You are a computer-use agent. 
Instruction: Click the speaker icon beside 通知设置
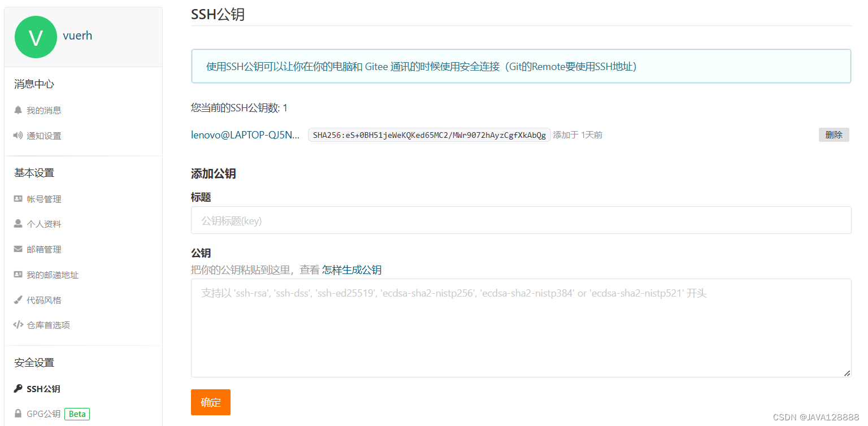(18, 136)
